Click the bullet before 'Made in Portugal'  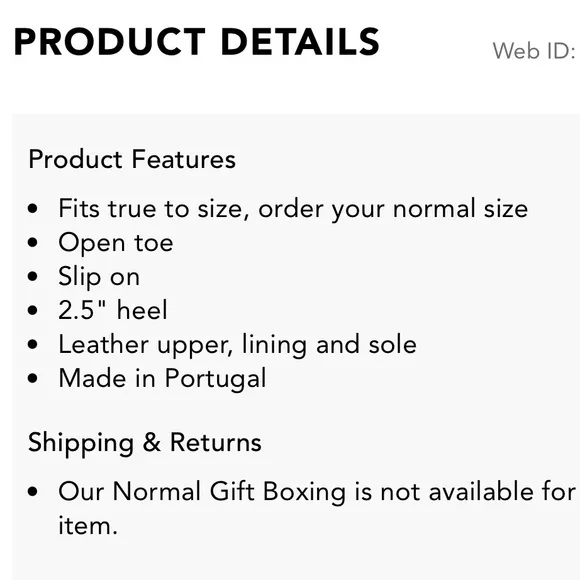click(x=33, y=378)
